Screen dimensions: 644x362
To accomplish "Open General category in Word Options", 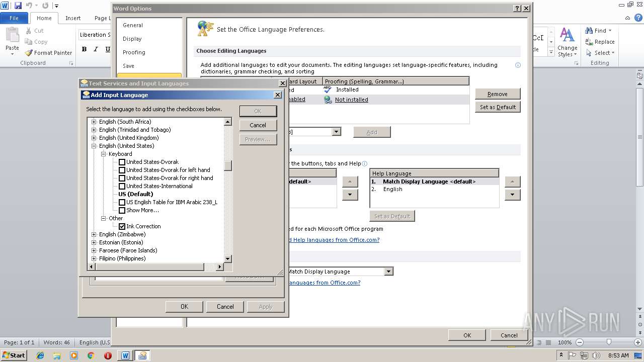I will tap(149, 25).
